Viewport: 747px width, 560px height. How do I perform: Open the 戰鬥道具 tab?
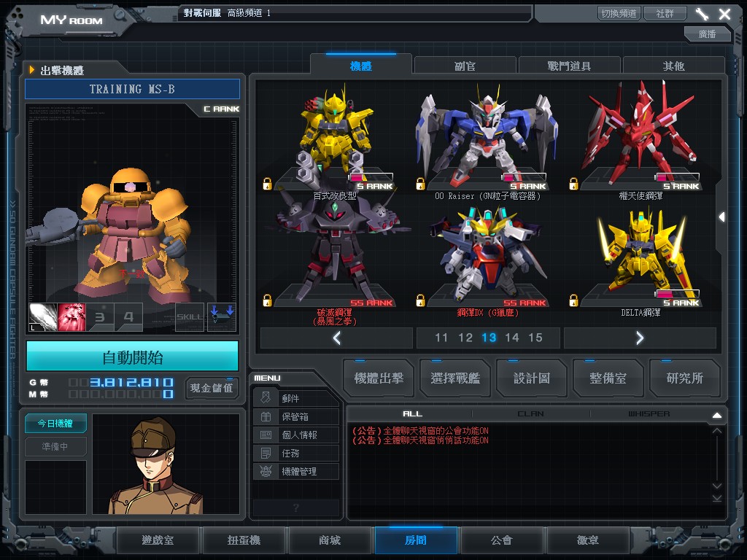[569, 66]
